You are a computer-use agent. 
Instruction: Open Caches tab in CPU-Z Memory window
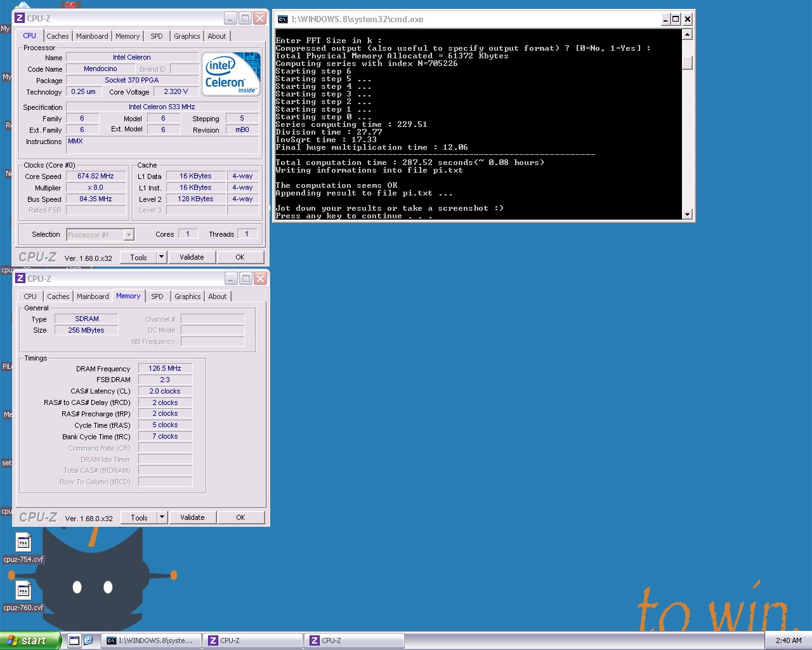point(58,296)
